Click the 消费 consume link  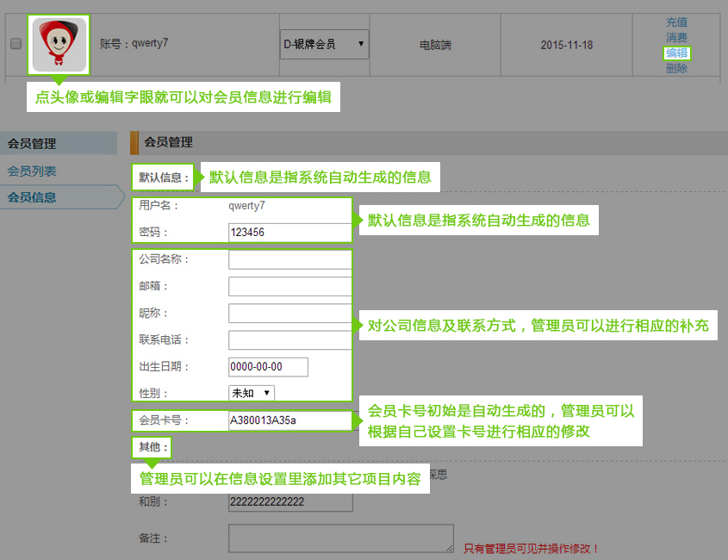click(x=676, y=38)
